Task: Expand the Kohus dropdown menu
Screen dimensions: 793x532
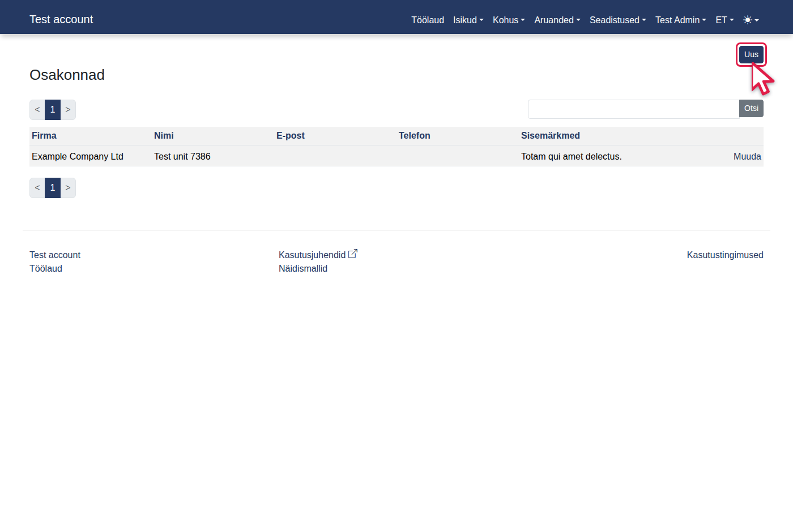Action: click(x=509, y=20)
